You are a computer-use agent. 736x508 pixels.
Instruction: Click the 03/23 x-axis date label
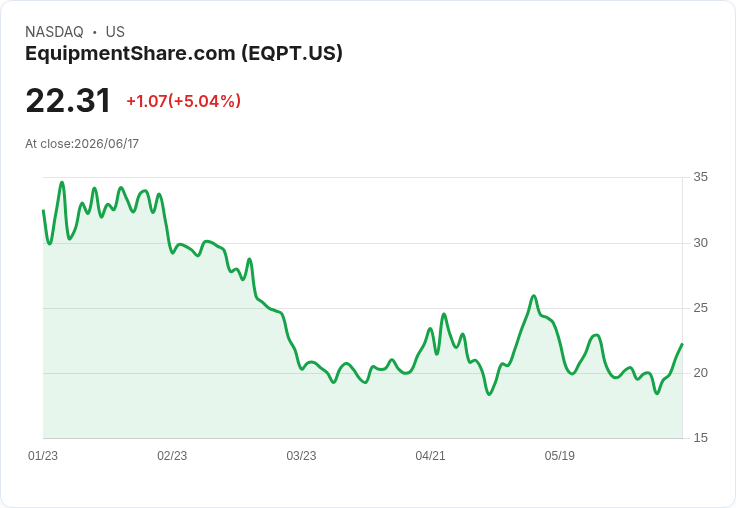coord(301,455)
